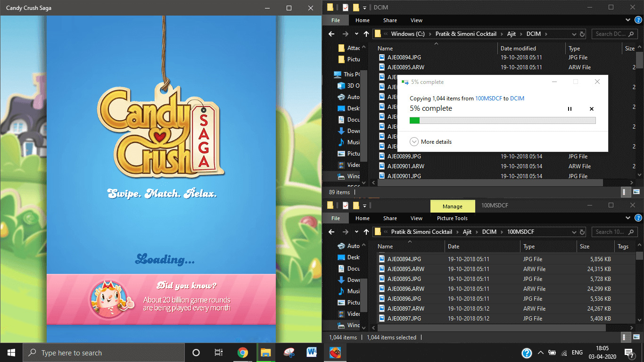This screenshot has height=362, width=644.
Task: Pause the file copy operation
Action: [x=570, y=109]
